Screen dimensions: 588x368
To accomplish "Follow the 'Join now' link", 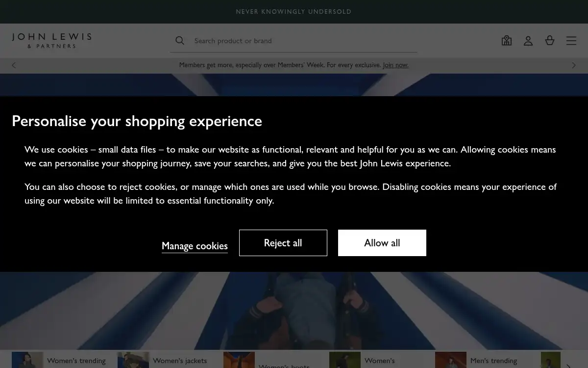I will [x=395, y=65].
